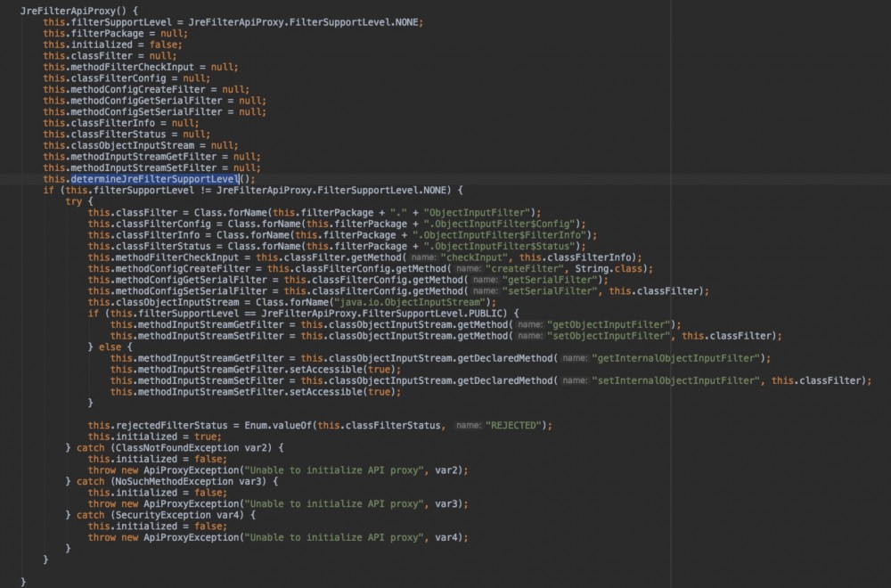The image size is (891, 588).
Task: Click the Enum.valueOf call
Action: click(x=278, y=426)
